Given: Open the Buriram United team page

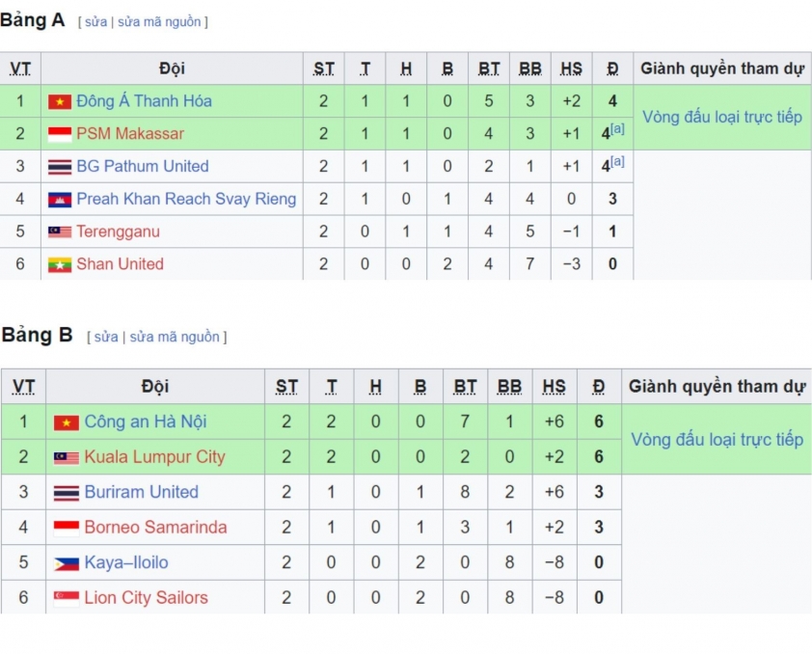Looking at the screenshot, I should (x=142, y=492).
